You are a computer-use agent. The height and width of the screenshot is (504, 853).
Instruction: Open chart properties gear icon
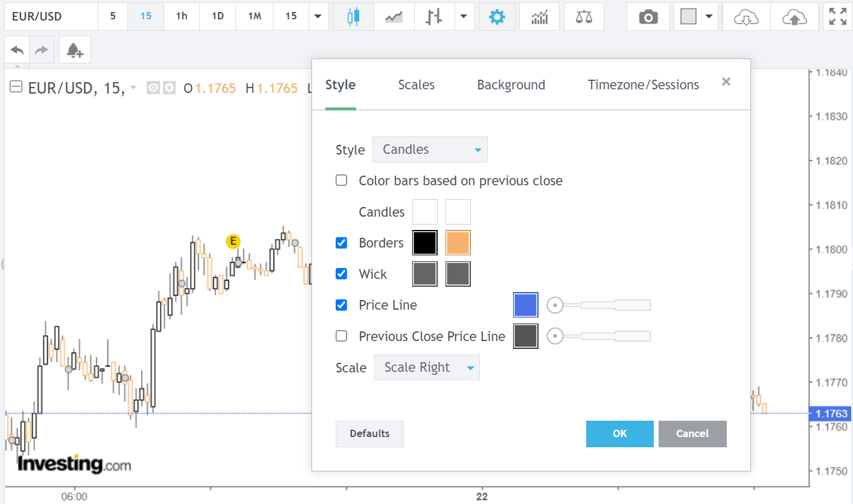tap(497, 17)
